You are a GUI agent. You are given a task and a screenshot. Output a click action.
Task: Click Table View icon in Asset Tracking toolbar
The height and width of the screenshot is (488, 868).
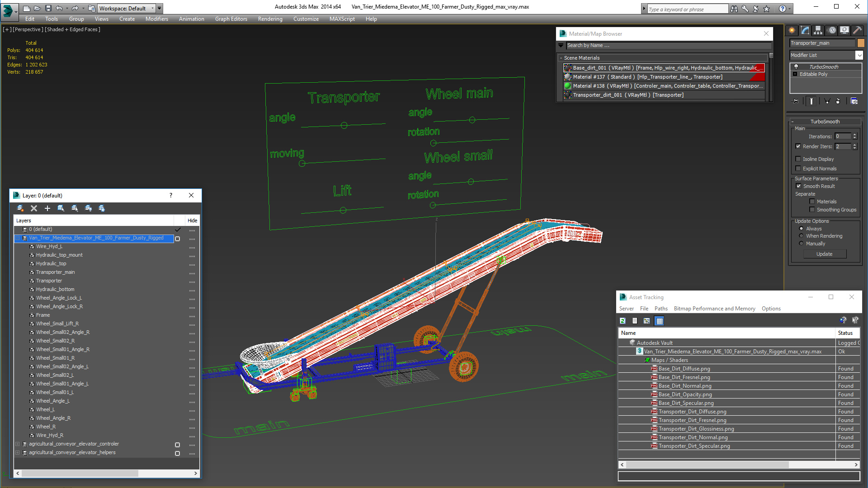(660, 321)
